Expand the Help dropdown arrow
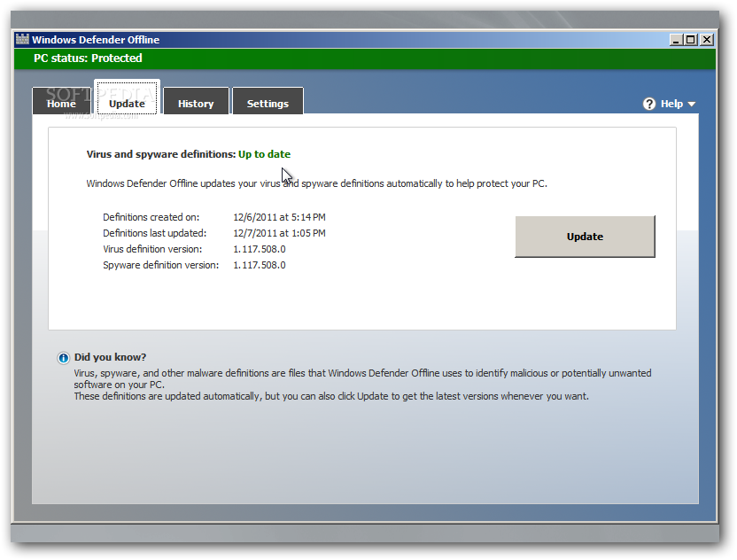737x560 pixels. click(692, 105)
